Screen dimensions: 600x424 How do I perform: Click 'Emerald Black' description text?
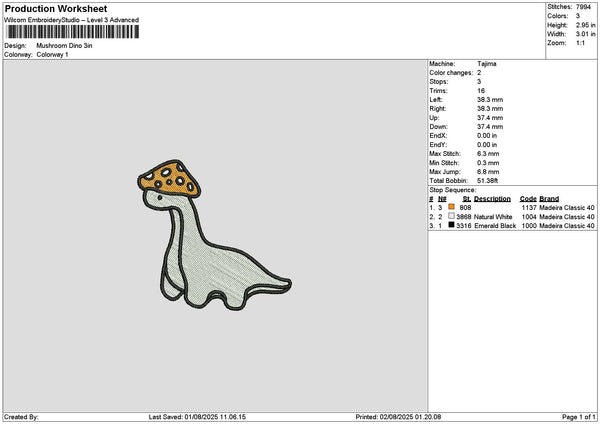tap(495, 226)
